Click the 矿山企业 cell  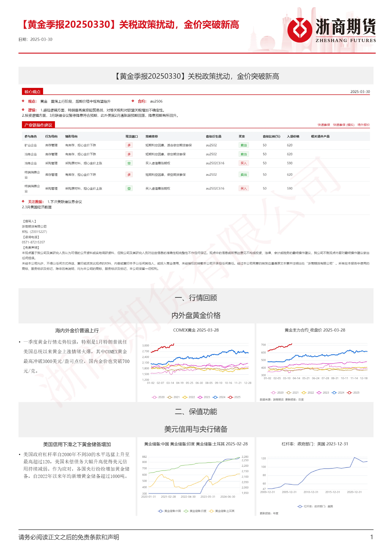click(31, 145)
